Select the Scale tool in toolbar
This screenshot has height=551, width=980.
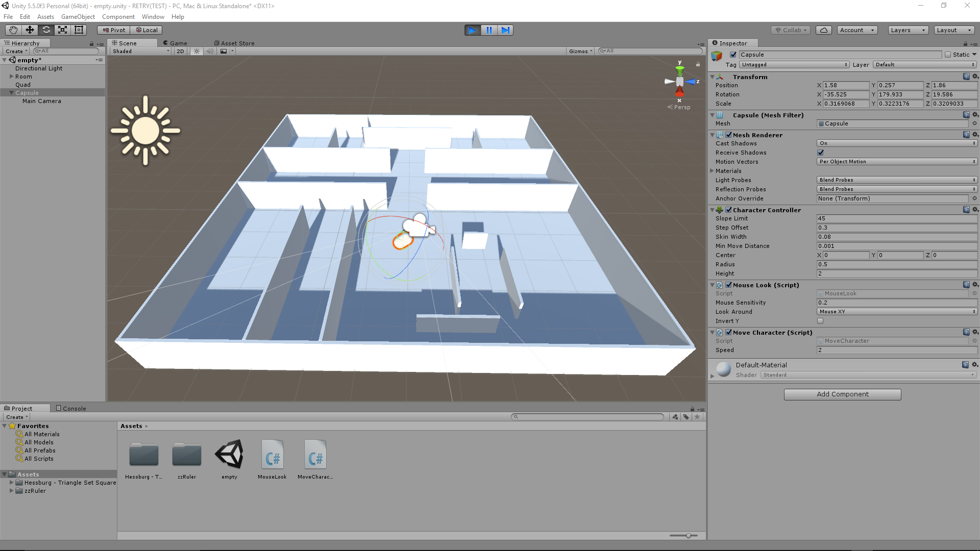pos(62,30)
